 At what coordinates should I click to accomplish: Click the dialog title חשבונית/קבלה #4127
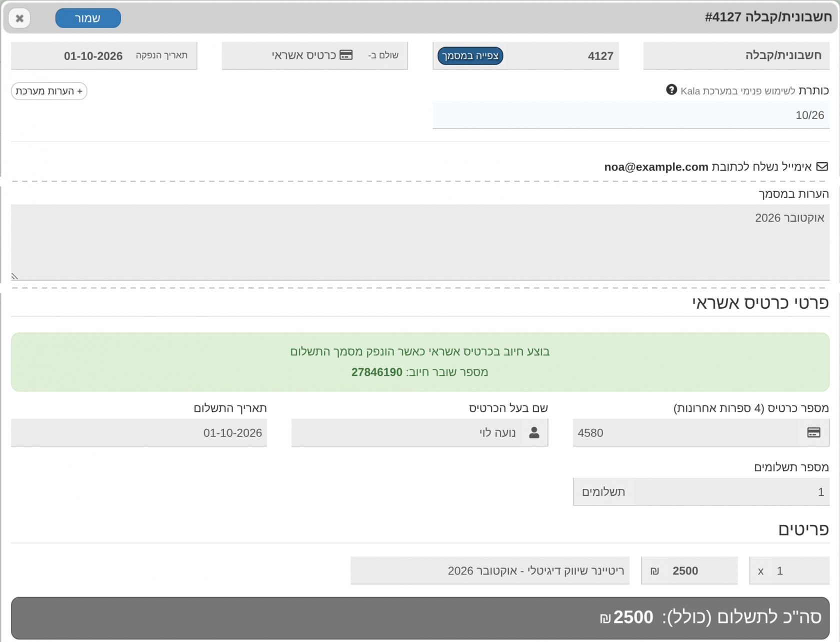pyautogui.click(x=768, y=17)
